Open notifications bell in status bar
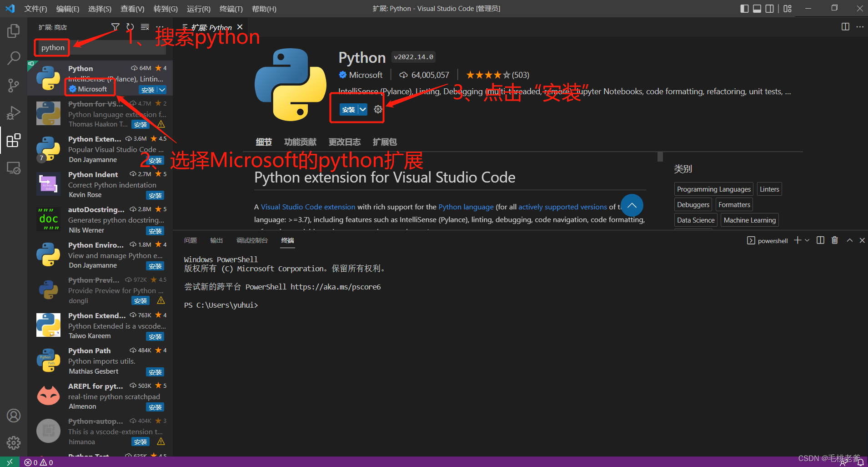This screenshot has height=467, width=868. (860, 462)
